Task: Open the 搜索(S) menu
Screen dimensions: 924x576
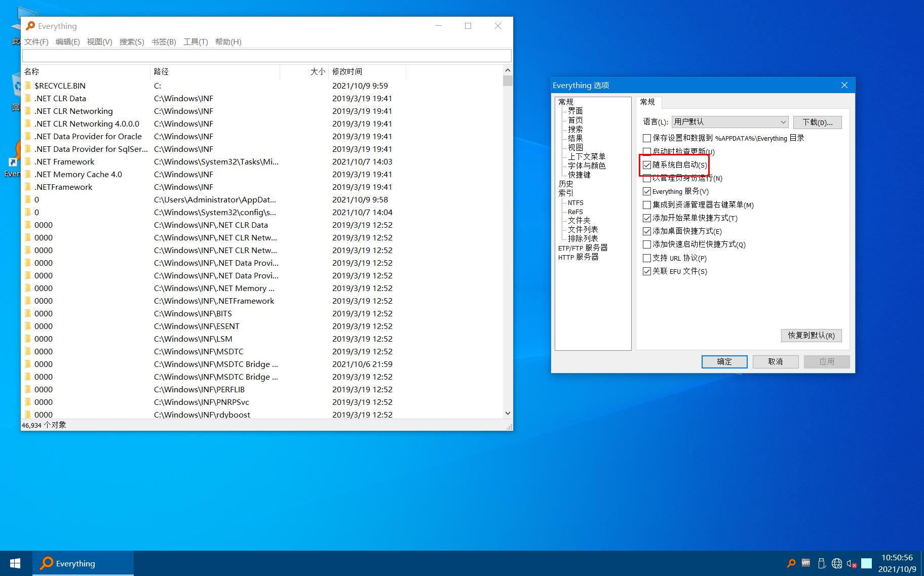Action: tap(132, 42)
